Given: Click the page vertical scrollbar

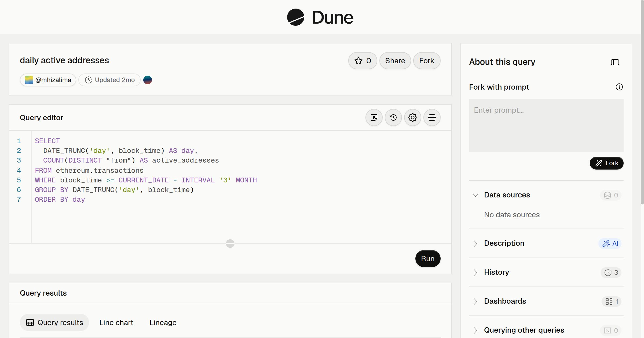Looking at the screenshot, I should (x=642, y=102).
